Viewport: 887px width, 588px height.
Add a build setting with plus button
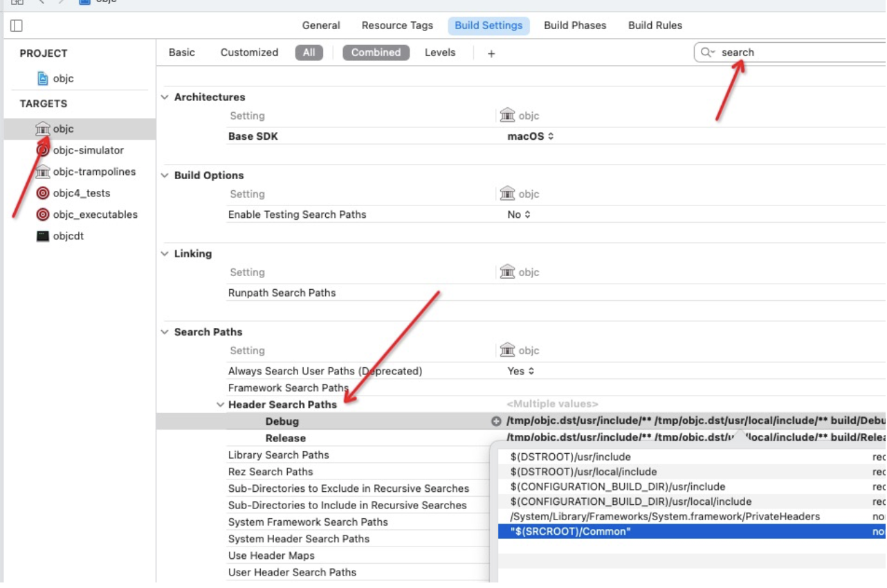pos(491,53)
